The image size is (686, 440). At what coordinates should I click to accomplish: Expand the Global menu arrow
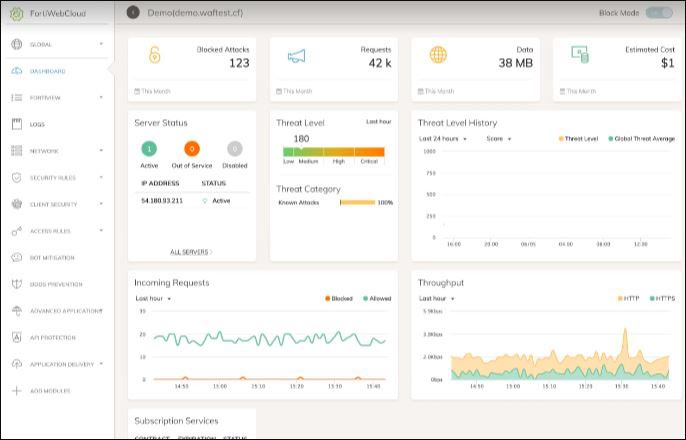click(101, 44)
